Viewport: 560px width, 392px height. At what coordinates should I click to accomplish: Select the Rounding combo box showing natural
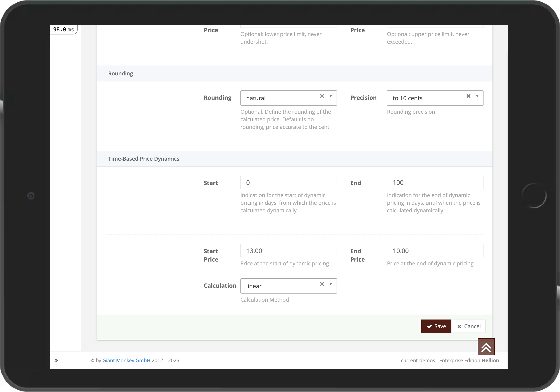pos(288,98)
